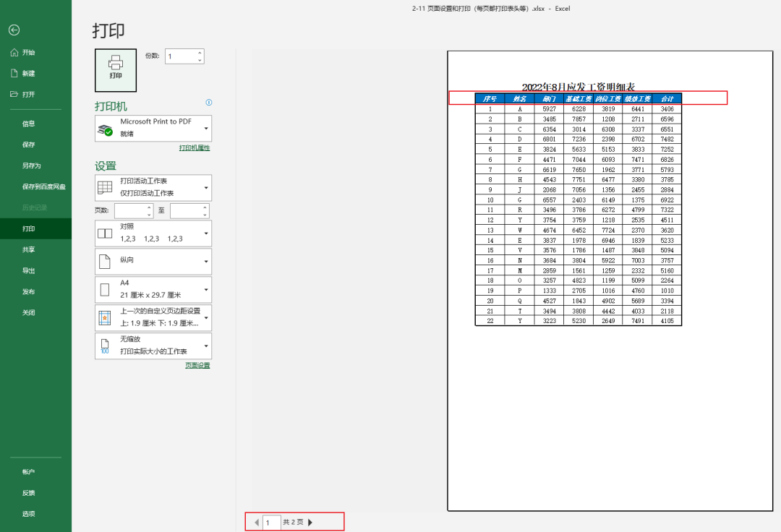
Task: Select 信息 Info in sidebar
Action: [36, 124]
